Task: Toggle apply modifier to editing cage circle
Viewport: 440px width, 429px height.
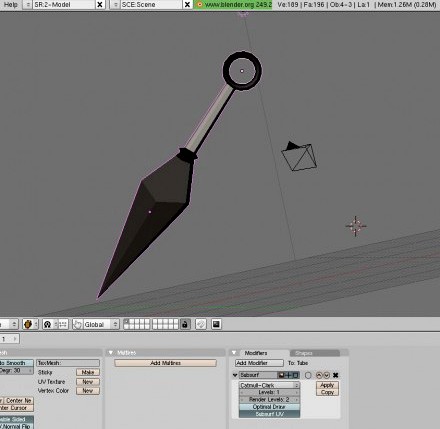Action: pyautogui.click(x=308, y=375)
